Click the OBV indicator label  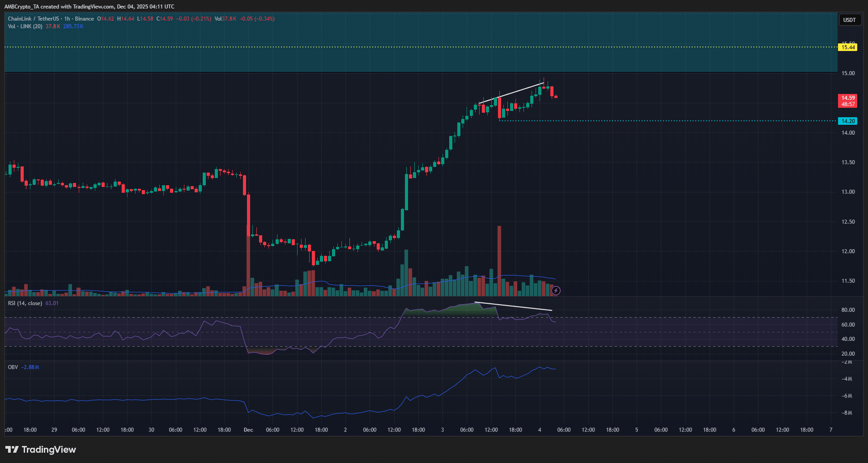coord(13,367)
